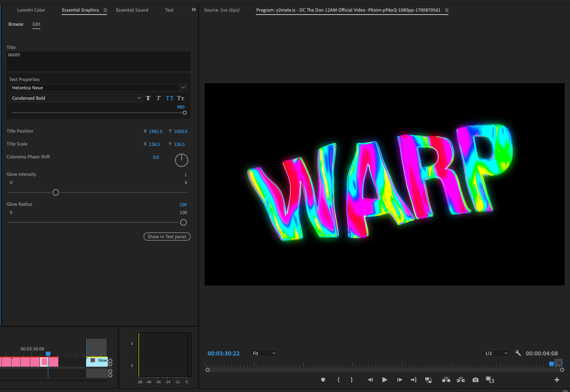Open Program monitor settings with the wrench icon
Image resolution: width=570 pixels, height=392 pixels.
pyautogui.click(x=518, y=353)
